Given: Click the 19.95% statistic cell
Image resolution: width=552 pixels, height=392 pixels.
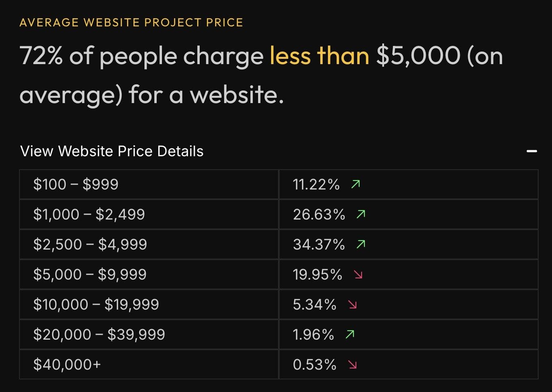Looking at the screenshot, I should [317, 274].
